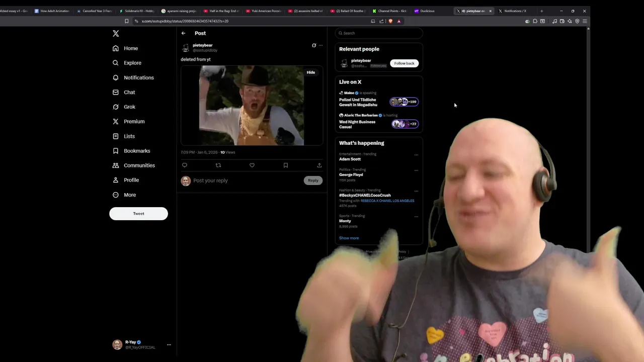Screen dimensions: 644x362
Task: Open the #BeckyxCHANELCocoCrush trend
Action: [365, 195]
